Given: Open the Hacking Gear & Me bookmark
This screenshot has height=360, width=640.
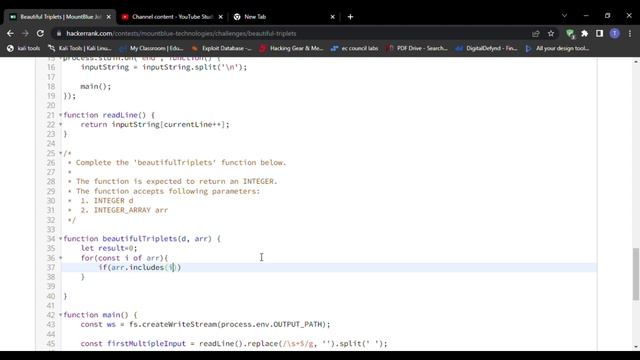Looking at the screenshot, I should coord(291,48).
